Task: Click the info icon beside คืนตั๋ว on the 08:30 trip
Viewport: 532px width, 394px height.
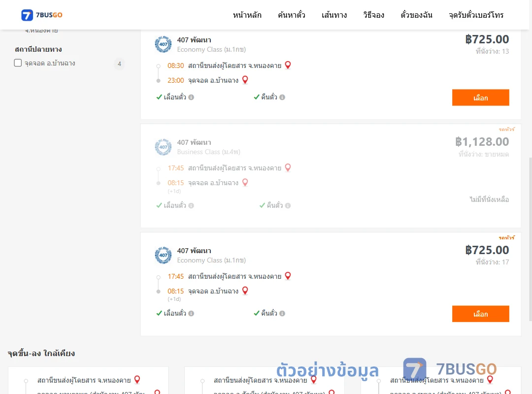Action: click(x=282, y=98)
